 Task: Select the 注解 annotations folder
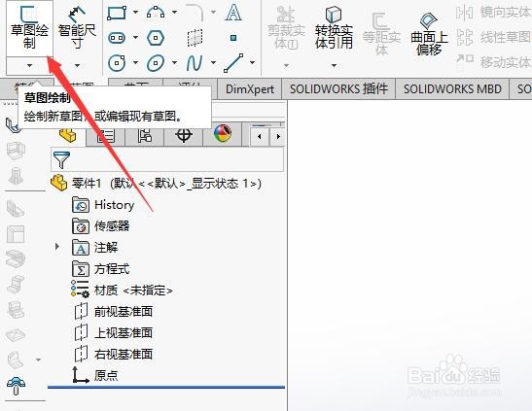(95, 248)
